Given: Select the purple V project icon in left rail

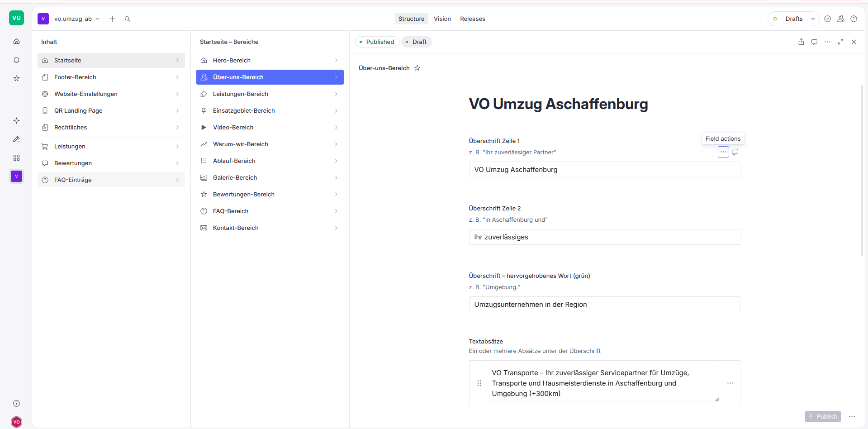Looking at the screenshot, I should (16, 176).
